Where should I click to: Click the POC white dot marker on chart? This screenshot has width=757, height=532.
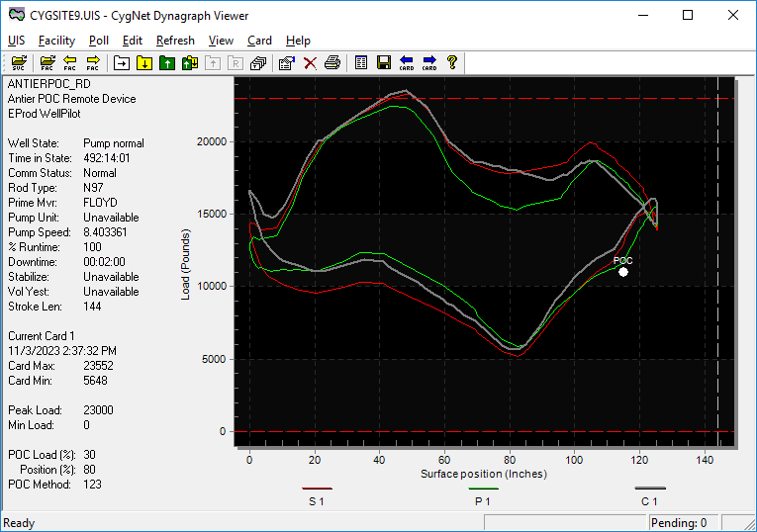623,272
